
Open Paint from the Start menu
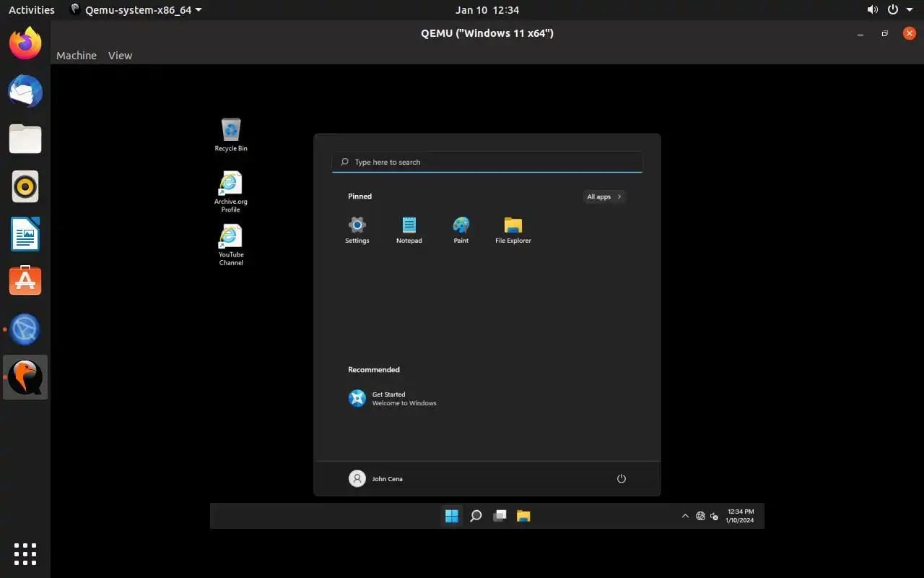point(461,230)
